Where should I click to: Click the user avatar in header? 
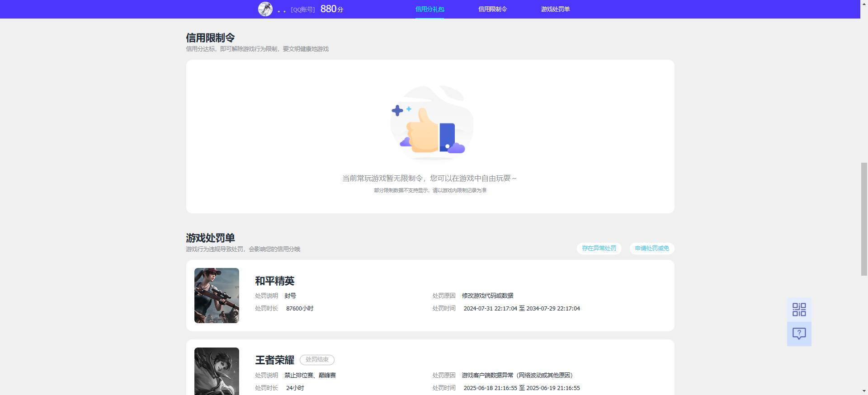coord(265,9)
